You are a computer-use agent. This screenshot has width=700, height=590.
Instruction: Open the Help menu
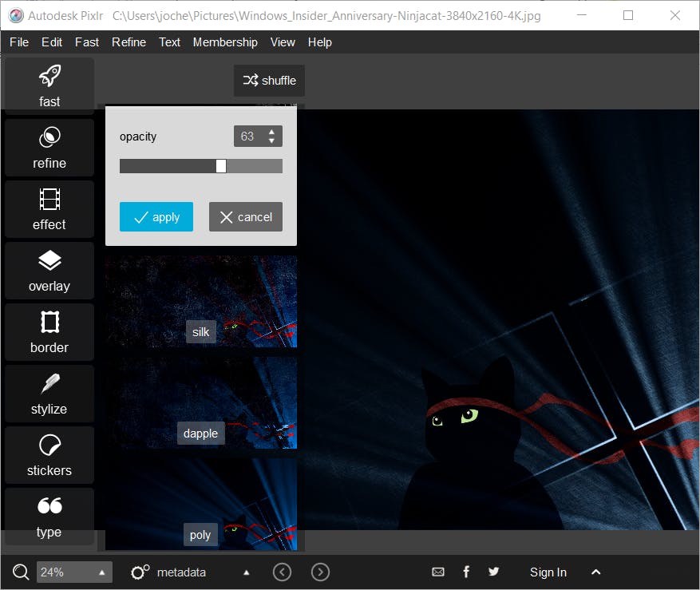[319, 42]
